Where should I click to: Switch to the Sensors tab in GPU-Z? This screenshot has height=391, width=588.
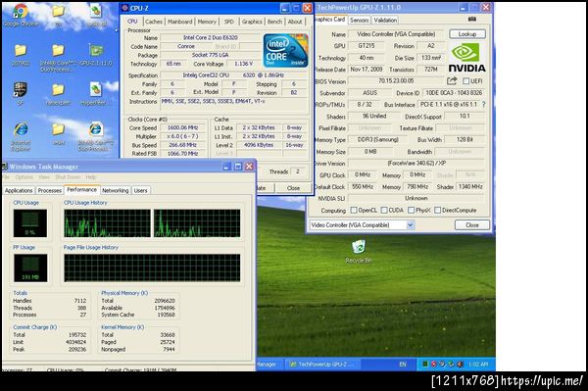pos(360,21)
